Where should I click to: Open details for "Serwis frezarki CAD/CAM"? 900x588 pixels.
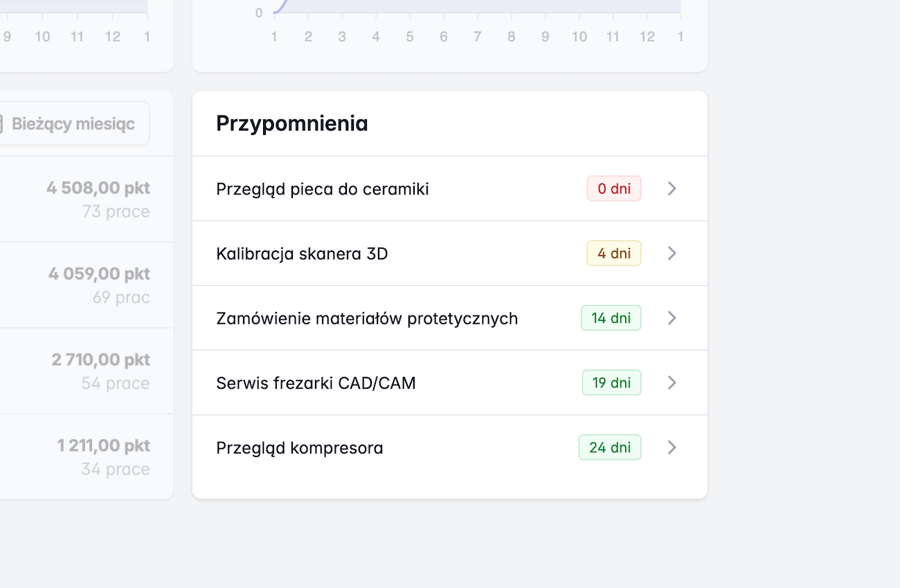671,383
